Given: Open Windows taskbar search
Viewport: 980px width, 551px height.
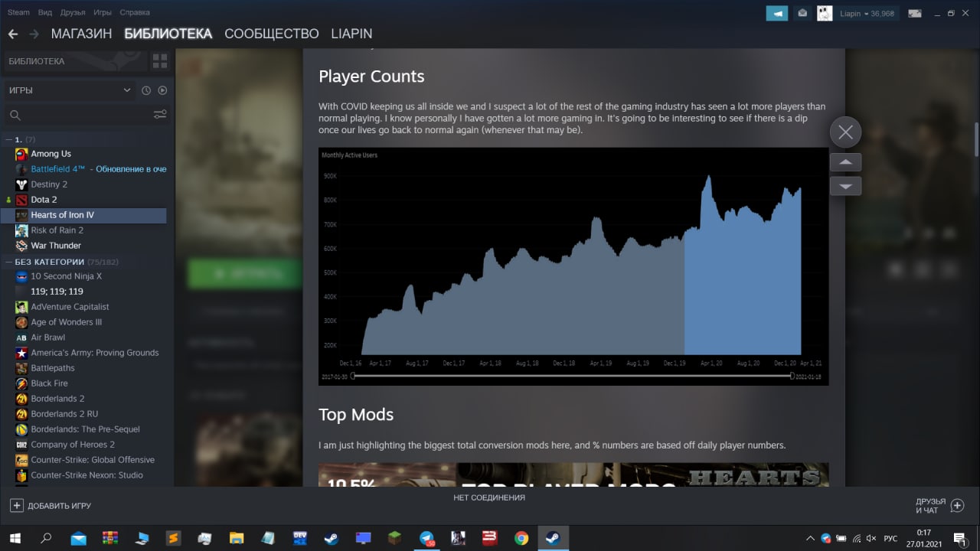Looking at the screenshot, I should pyautogui.click(x=46, y=539).
